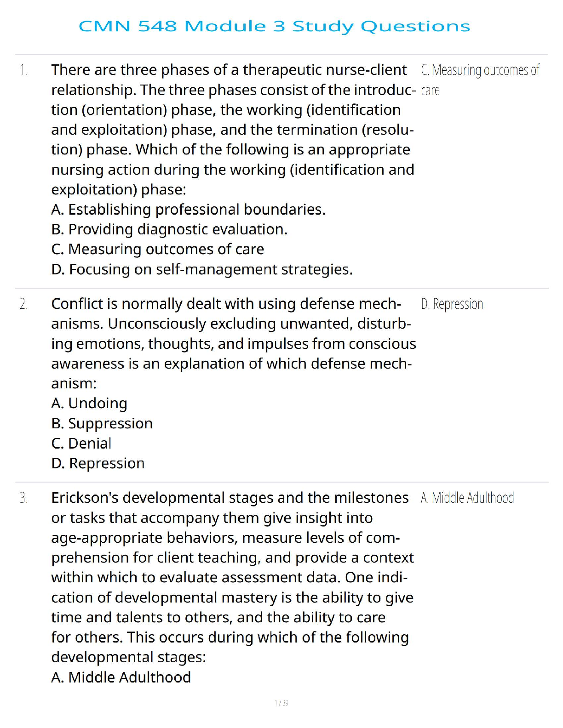Viewport: 563px width, 728px height.
Task: Choose option "A. Undoing"
Action: tap(89, 404)
